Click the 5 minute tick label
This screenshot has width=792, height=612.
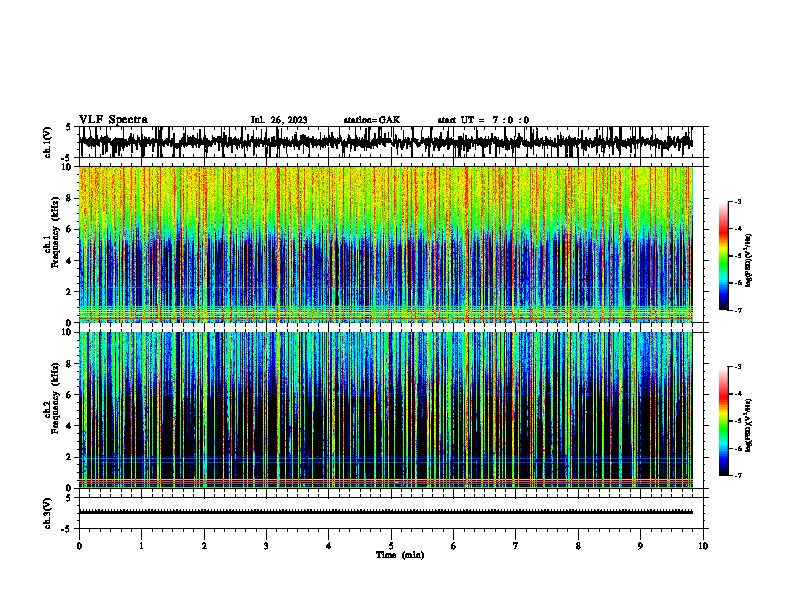(x=391, y=546)
